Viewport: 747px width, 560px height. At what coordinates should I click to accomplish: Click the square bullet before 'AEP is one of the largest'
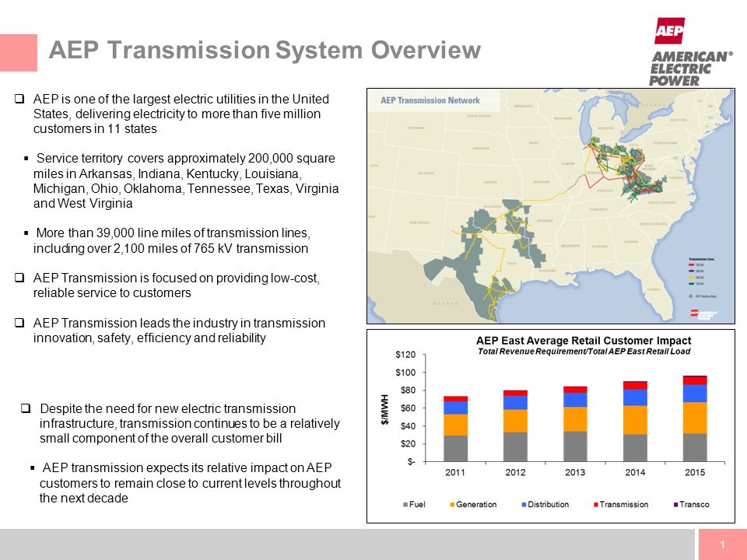click(19, 99)
